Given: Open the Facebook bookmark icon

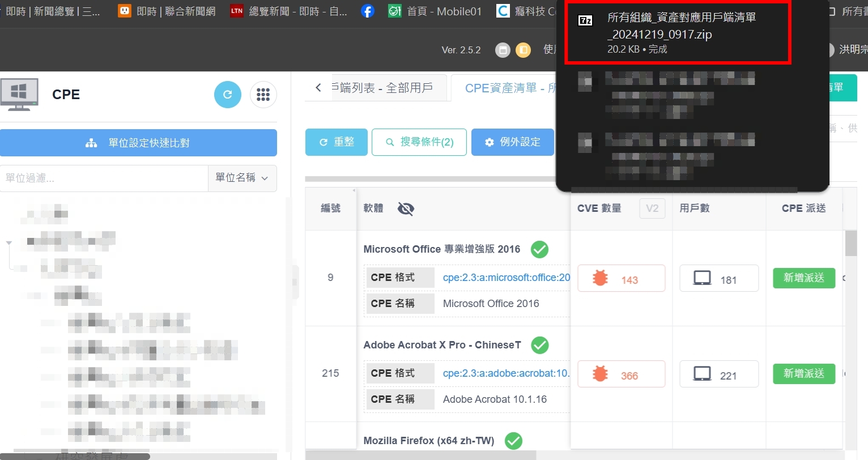Looking at the screenshot, I should 368,11.
